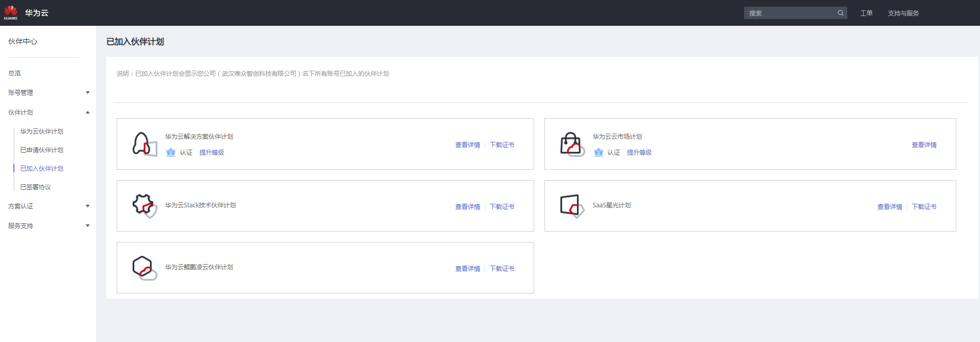Collapse the 伙伴计划 sidebar arrow
This screenshot has width=980, height=342.
click(x=88, y=112)
